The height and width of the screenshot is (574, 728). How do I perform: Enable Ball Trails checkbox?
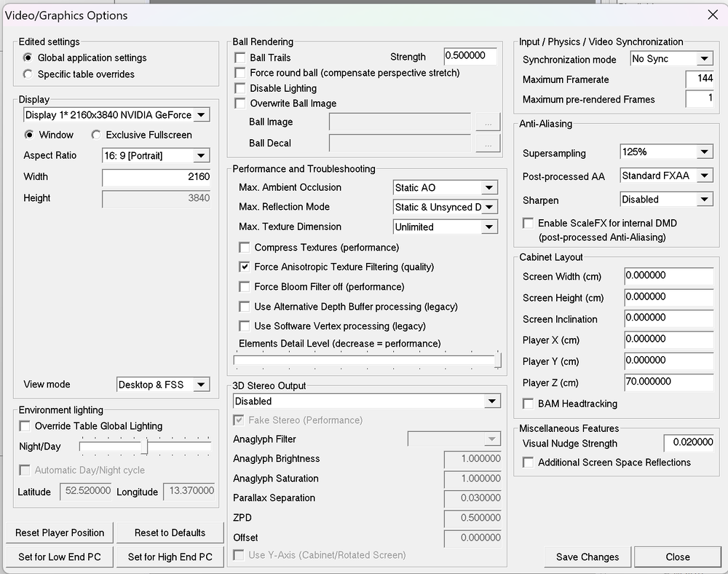pyautogui.click(x=240, y=58)
